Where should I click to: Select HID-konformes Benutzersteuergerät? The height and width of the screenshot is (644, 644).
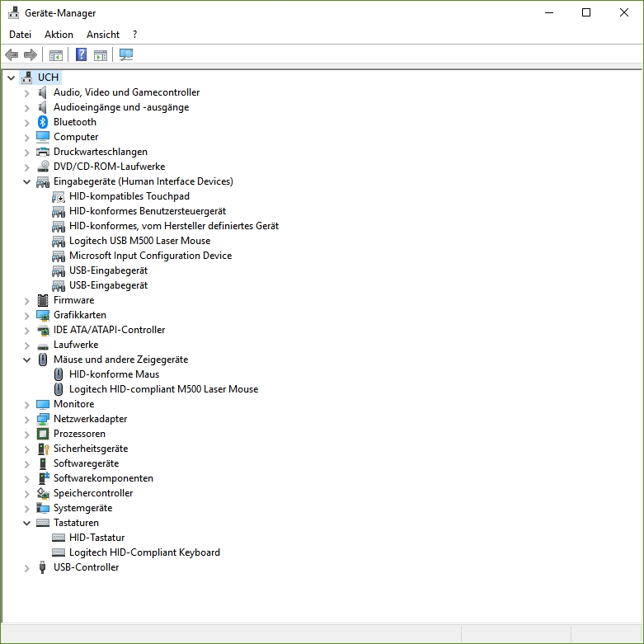(148, 211)
